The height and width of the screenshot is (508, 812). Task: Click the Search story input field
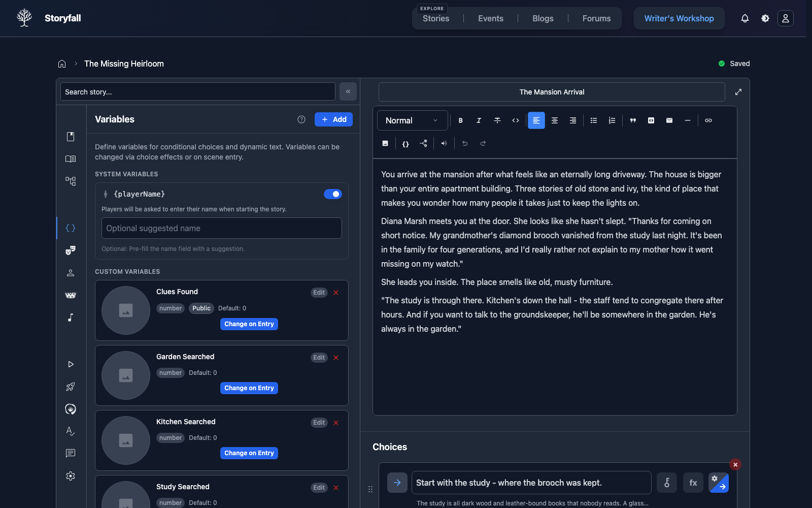coord(197,91)
